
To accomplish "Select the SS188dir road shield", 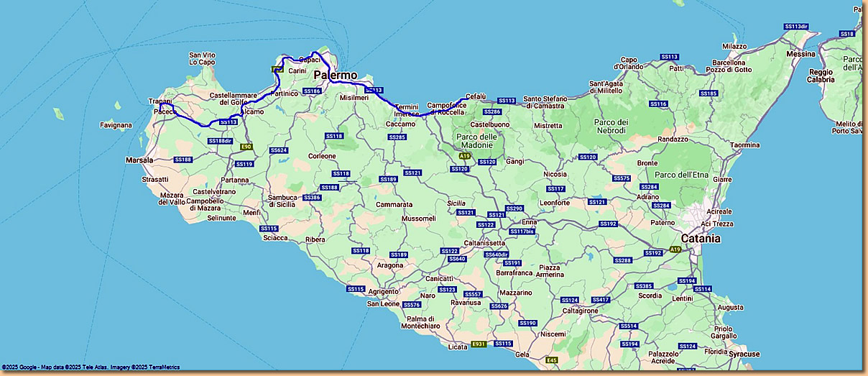I will click(219, 141).
